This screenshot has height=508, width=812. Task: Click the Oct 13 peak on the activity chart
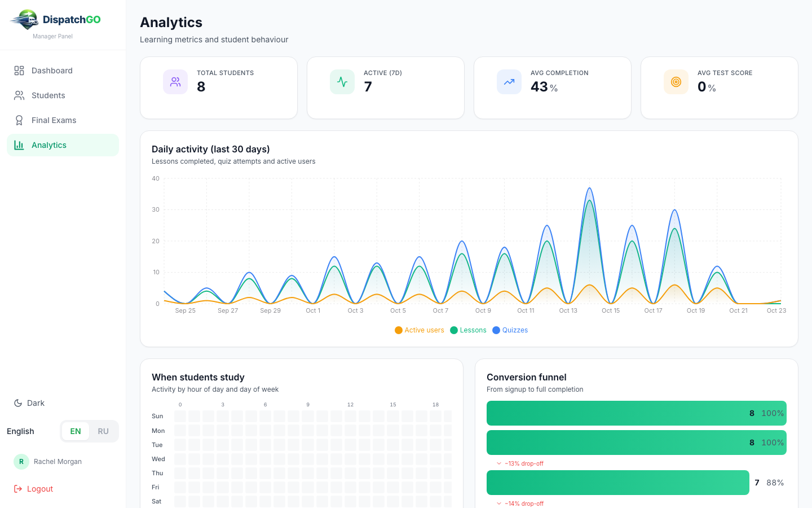590,188
